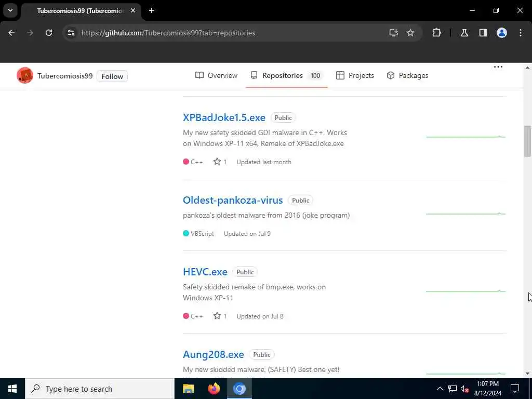The width and height of the screenshot is (532, 399).
Task: Click Public badge beside Oldest-pankoza-virus
Action: (300, 201)
